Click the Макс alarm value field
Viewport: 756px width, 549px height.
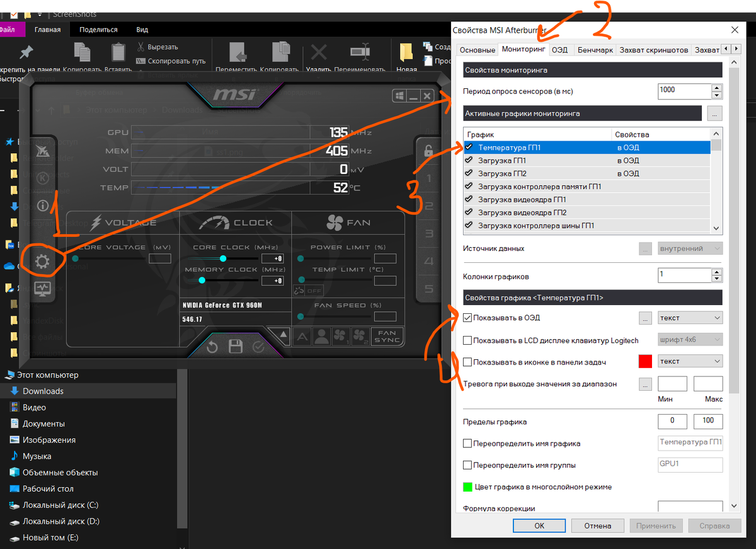click(708, 383)
